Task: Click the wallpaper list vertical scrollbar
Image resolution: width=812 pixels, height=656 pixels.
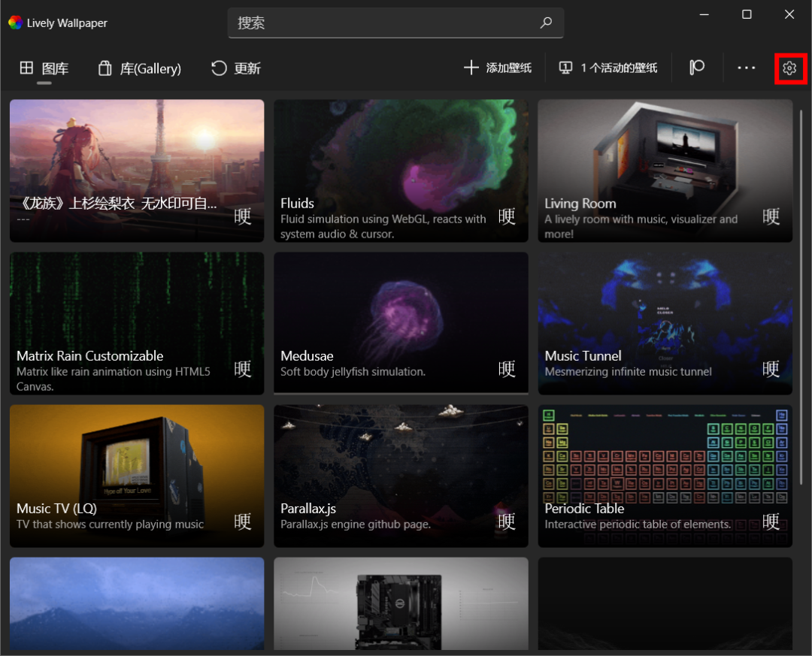Action: 801,297
